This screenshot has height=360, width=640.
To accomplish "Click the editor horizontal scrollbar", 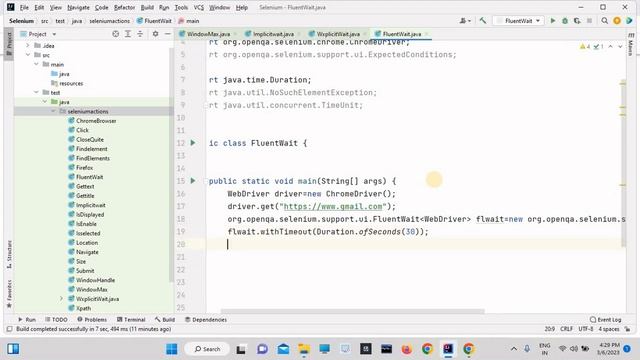I will [x=352, y=311].
